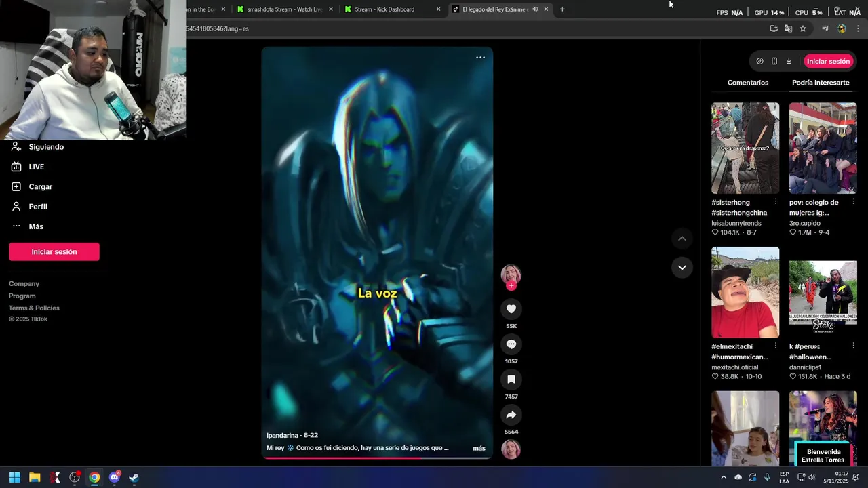Mute the TikTok tab audio icon

coord(535,9)
